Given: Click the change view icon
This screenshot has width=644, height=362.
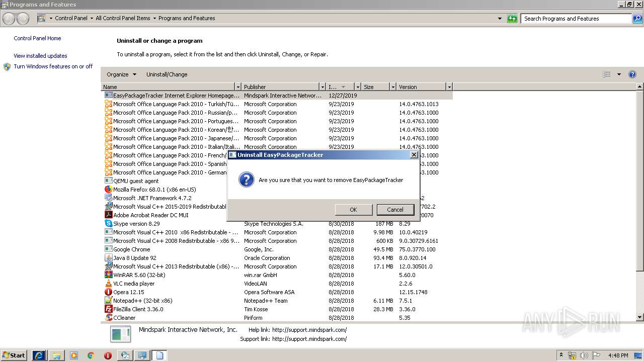Looking at the screenshot, I should [607, 74].
